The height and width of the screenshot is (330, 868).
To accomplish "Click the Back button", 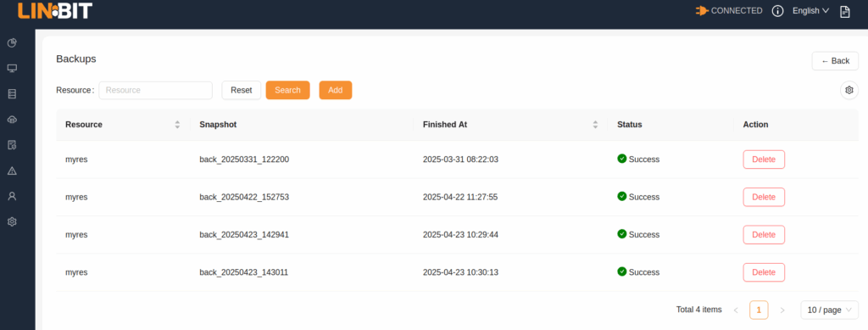I will 835,61.
